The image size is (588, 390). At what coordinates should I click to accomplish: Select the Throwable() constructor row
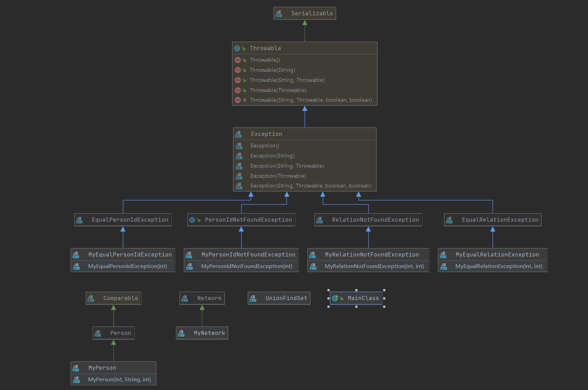click(305, 60)
